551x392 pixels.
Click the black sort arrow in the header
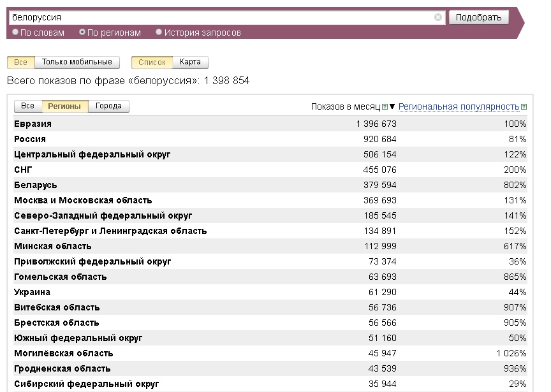coord(392,107)
